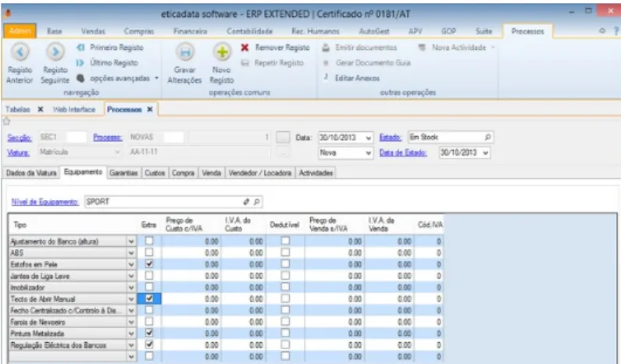Save with Gravar Alterações

pyautogui.click(x=184, y=63)
